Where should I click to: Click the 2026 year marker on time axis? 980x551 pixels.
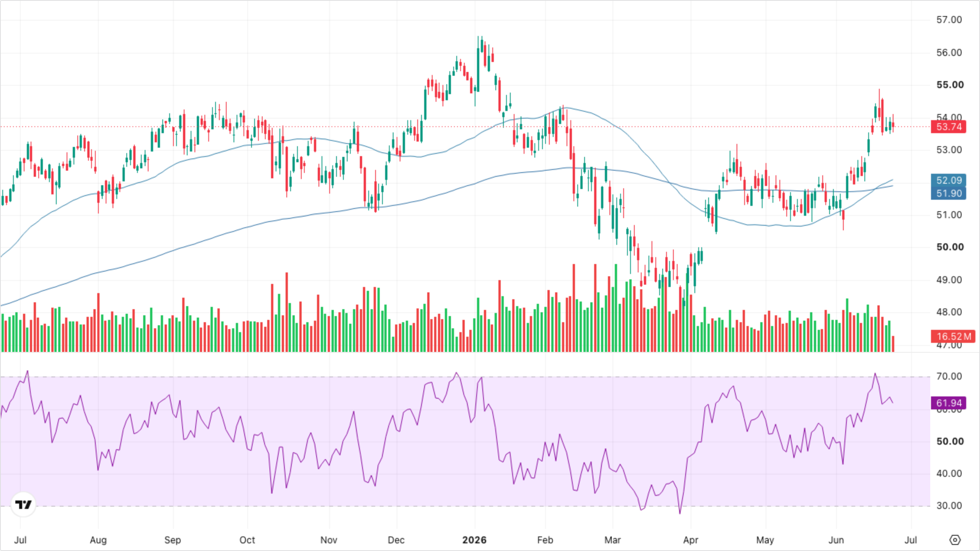coord(474,540)
